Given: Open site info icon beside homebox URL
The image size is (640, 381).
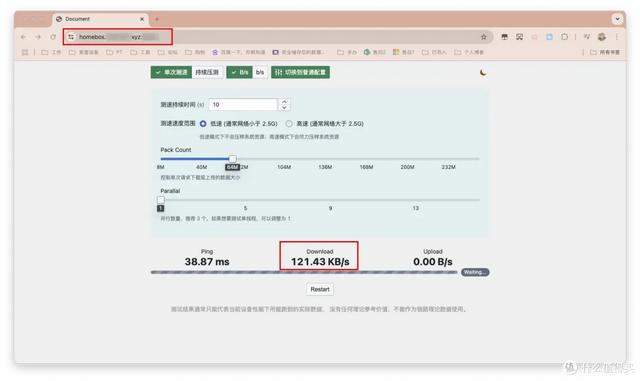Looking at the screenshot, I should point(71,37).
